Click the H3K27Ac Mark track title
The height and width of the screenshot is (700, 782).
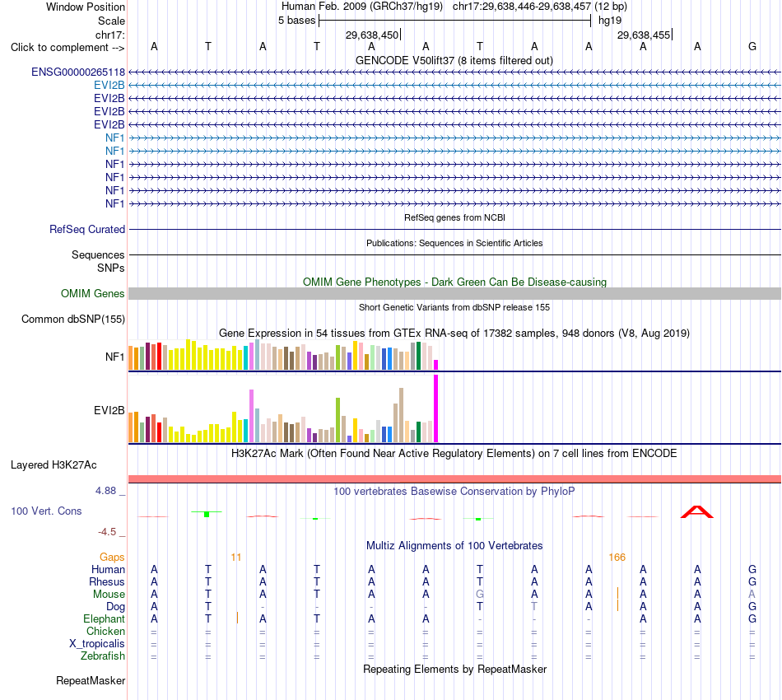(454, 454)
